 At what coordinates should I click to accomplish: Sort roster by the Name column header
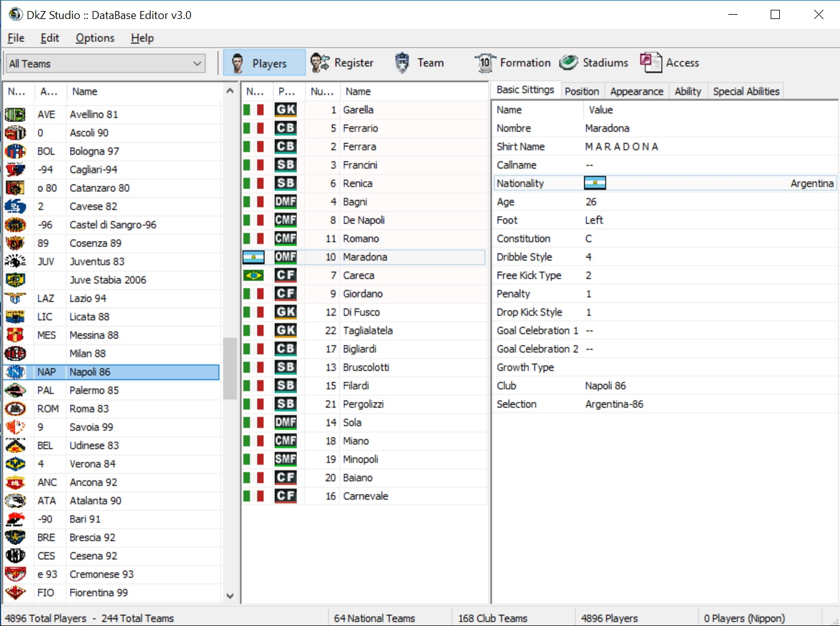coord(414,91)
